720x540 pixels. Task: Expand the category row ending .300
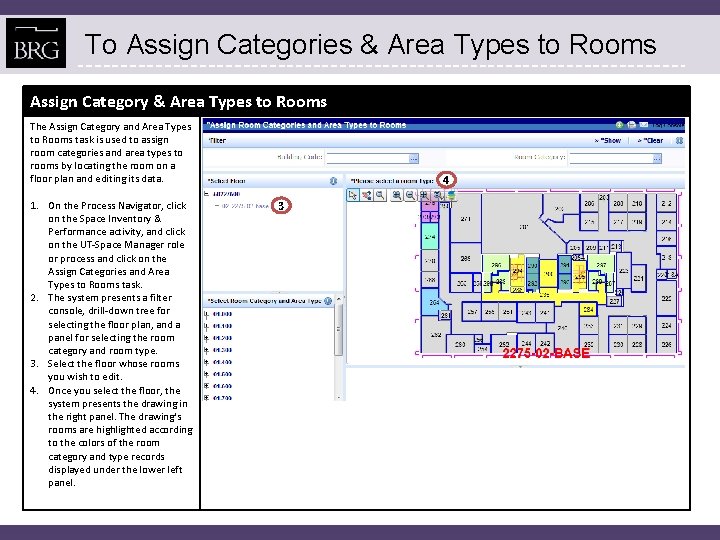pyautogui.click(x=207, y=350)
